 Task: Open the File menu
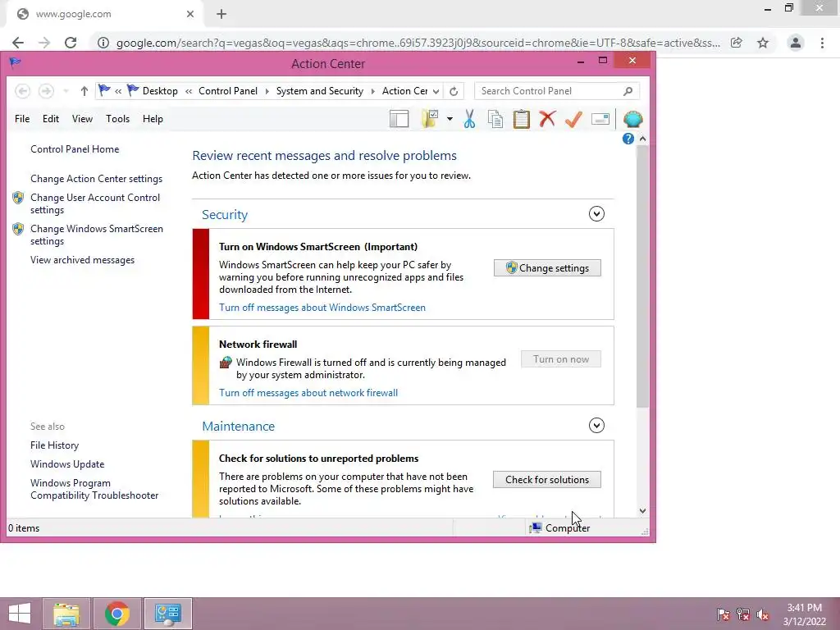(x=22, y=119)
